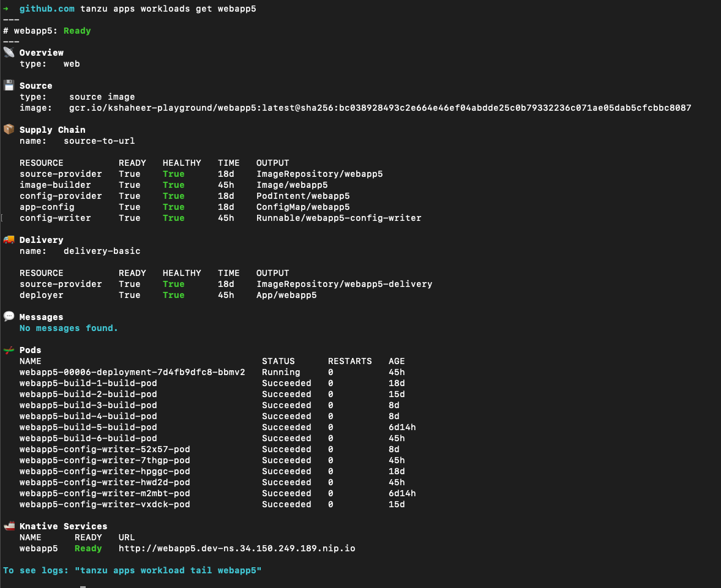Click pod webapp5-config-writer-hpggc-pod
The image size is (721, 588).
(105, 472)
